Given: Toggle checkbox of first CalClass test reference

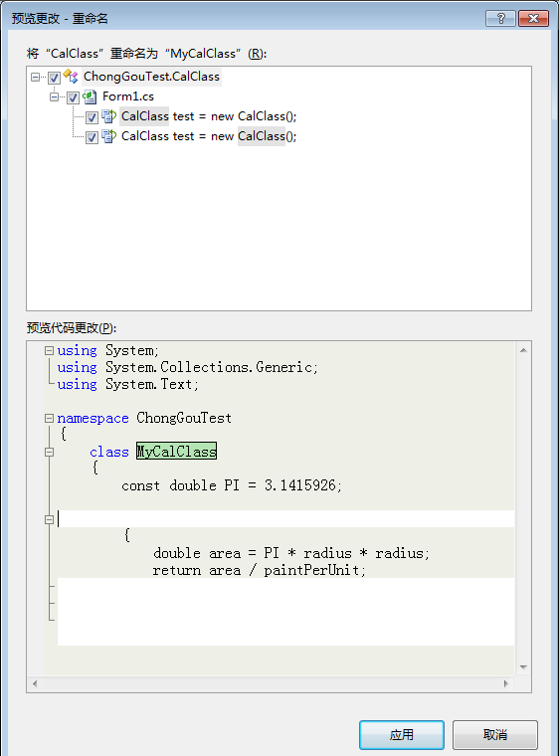Looking at the screenshot, I should (x=92, y=117).
